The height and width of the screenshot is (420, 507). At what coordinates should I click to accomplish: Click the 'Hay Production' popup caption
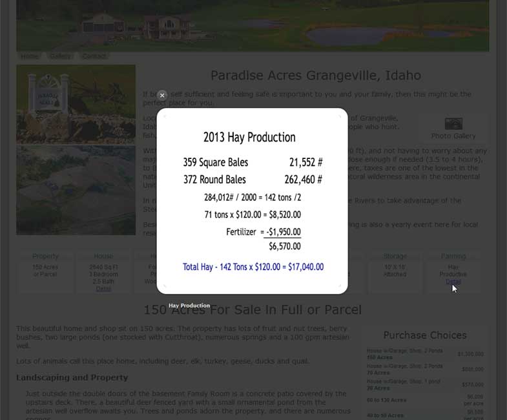[x=189, y=306]
